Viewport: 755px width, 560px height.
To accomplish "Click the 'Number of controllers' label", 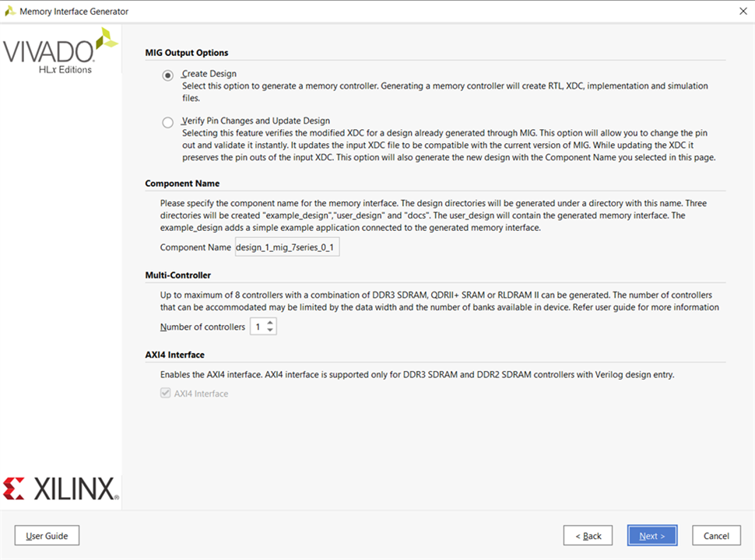I will point(202,327).
